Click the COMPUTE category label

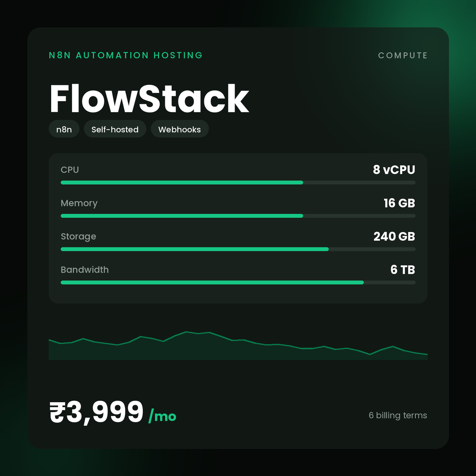click(x=403, y=55)
